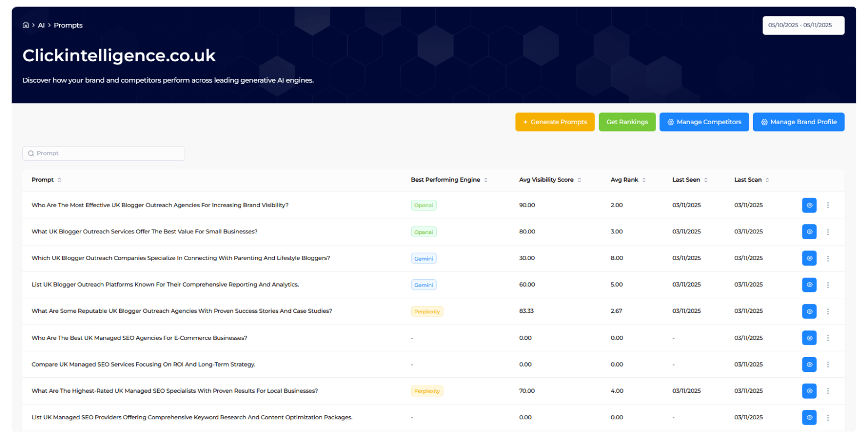Click the Generate Prompts button
The height and width of the screenshot is (438, 868).
pos(554,122)
